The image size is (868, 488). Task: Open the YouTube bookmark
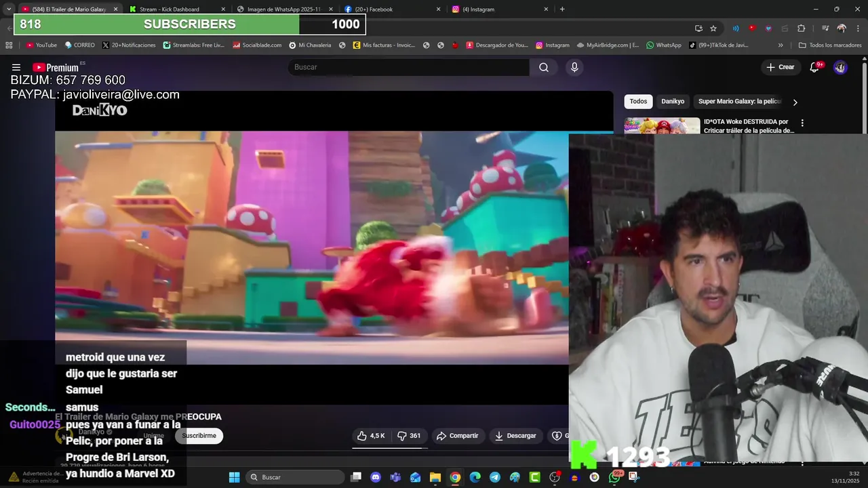(x=41, y=45)
